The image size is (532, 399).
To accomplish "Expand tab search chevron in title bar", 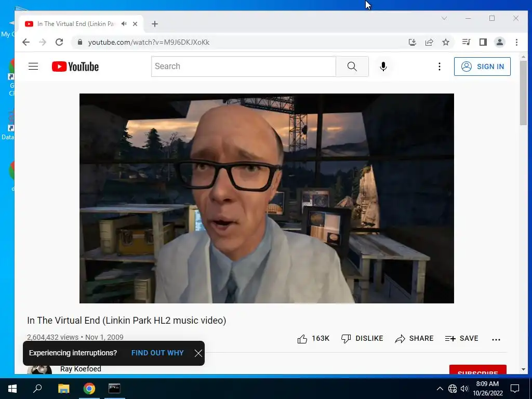I will coord(444,18).
